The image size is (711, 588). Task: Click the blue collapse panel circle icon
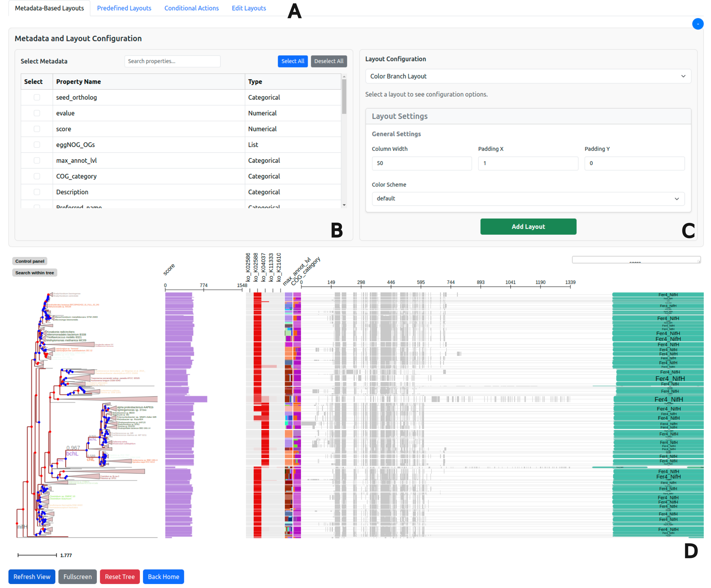[x=698, y=24]
